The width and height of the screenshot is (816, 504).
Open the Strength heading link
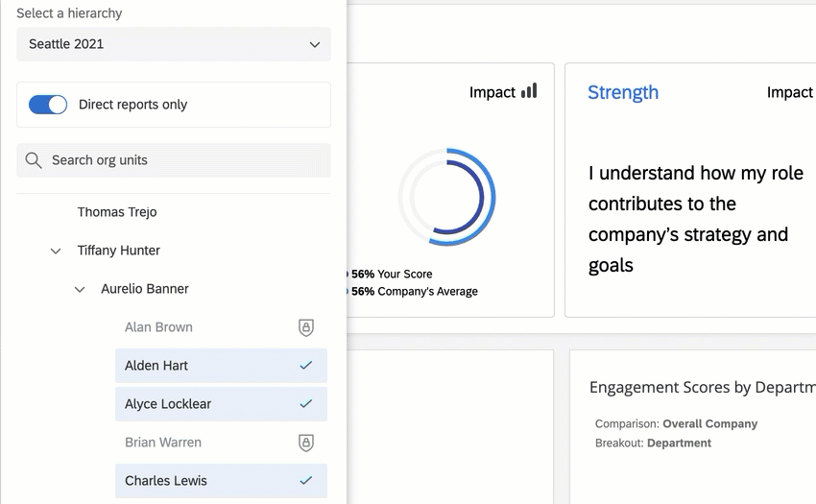coord(623,92)
